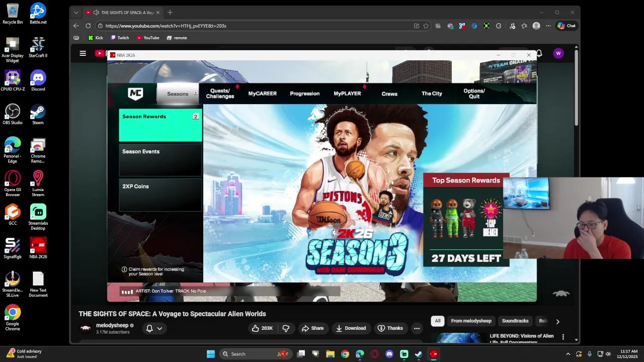Mute the tab via its speaker icon
The height and width of the screenshot is (362, 644).
click(x=96, y=13)
